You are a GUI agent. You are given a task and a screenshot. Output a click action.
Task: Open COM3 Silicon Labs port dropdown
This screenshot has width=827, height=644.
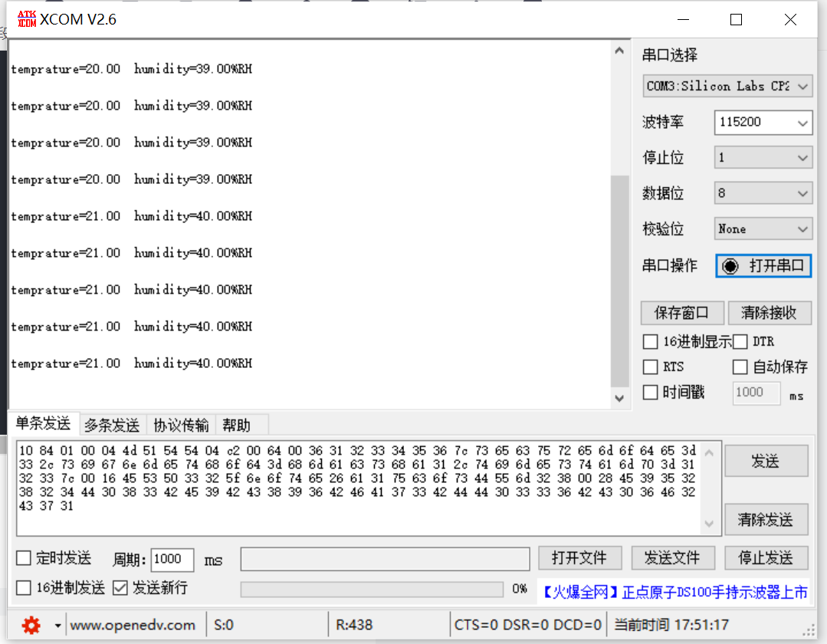[x=727, y=86]
